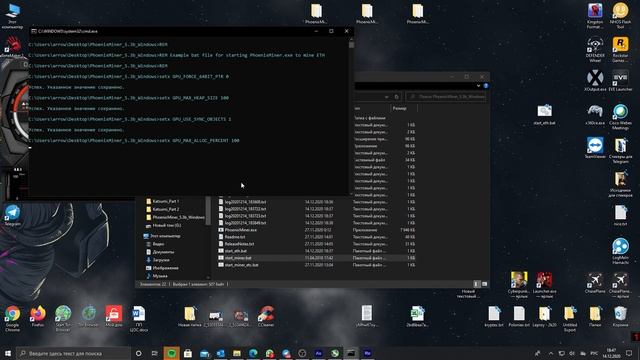Open nice.txt file on desktop
The image size is (640, 360).
click(620, 216)
